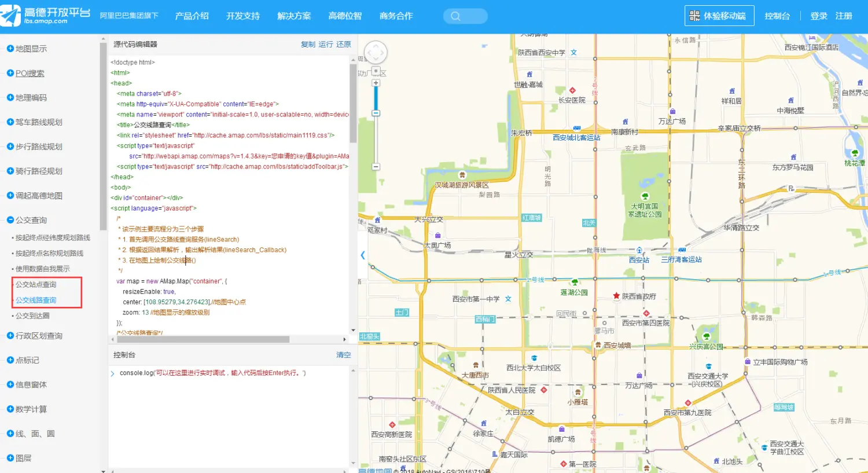Click the 注册 link
Image resolution: width=868 pixels, height=473 pixels.
[x=844, y=16]
